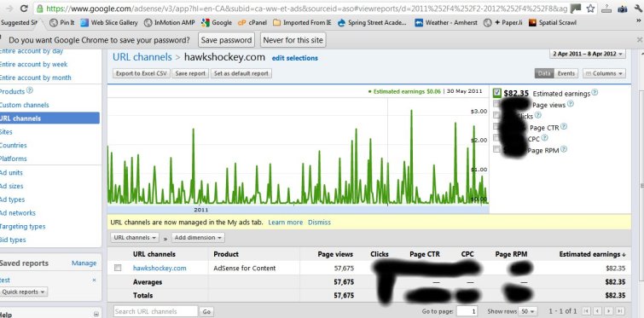Open the URL channels dimension dropdown
This screenshot has width=644, height=318.
point(135,238)
